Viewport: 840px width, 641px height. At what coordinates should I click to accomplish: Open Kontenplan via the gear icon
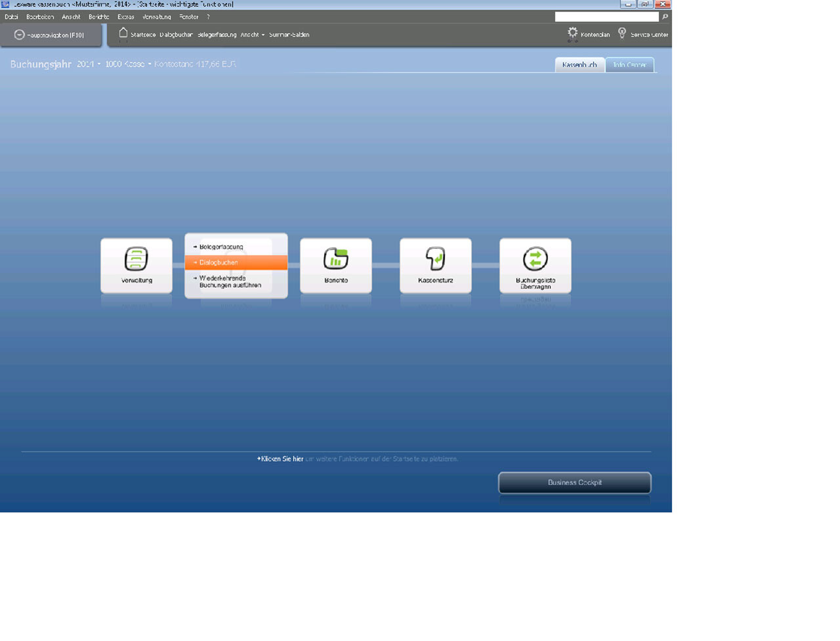point(572,33)
